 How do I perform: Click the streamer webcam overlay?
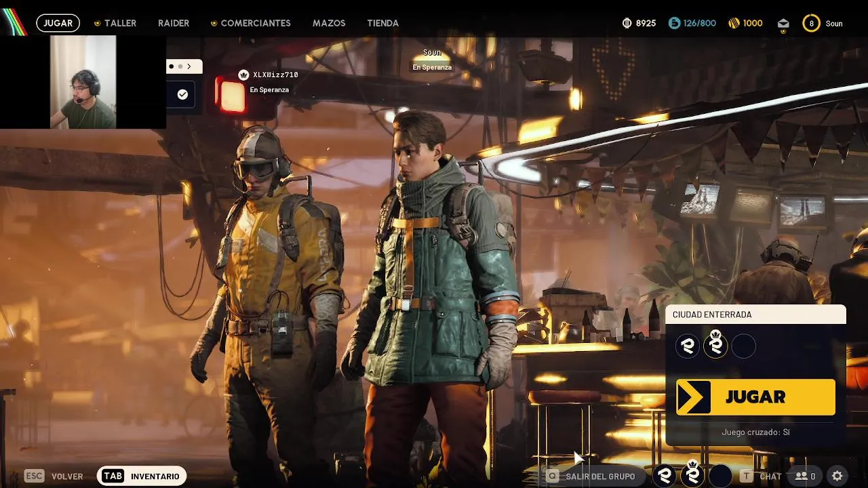pyautogui.click(x=83, y=82)
